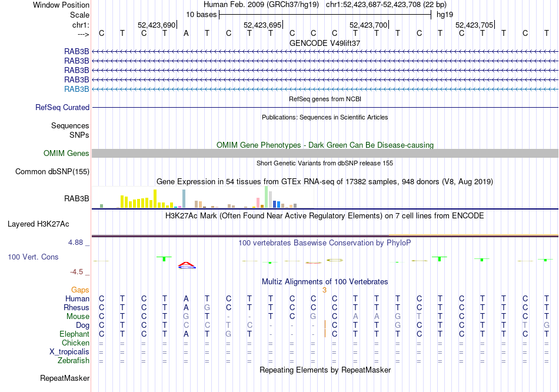Viewport: 559px width, 392px height.
Task: Open 'Multiz Alignments of 100 Vertebrates' title
Action: pyautogui.click(x=325, y=282)
